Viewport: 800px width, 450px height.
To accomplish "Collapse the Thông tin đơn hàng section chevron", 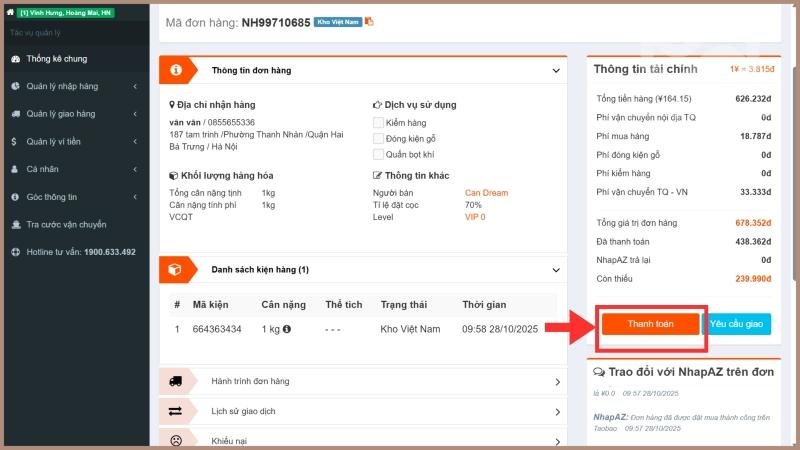I will point(556,71).
